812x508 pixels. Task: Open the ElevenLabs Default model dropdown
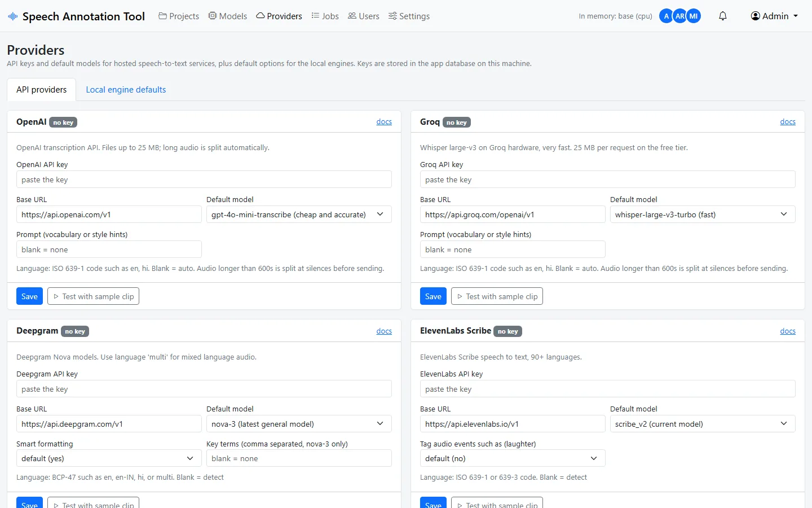click(703, 424)
